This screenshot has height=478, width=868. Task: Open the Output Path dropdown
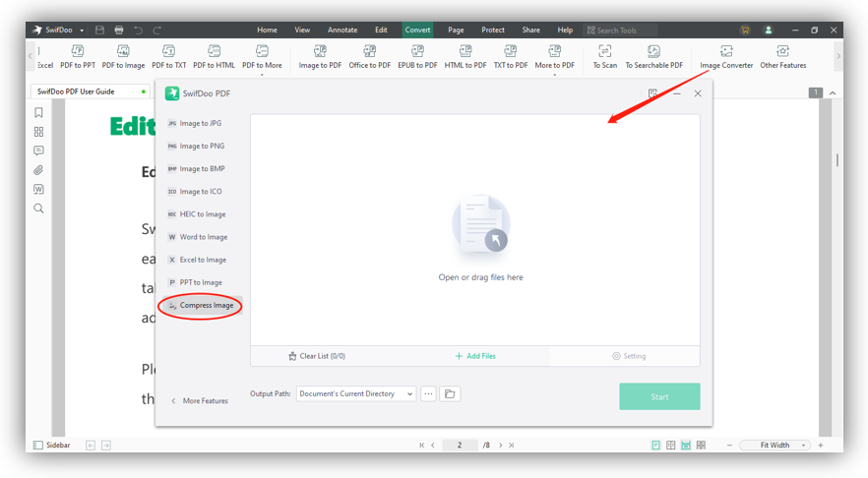coord(356,393)
